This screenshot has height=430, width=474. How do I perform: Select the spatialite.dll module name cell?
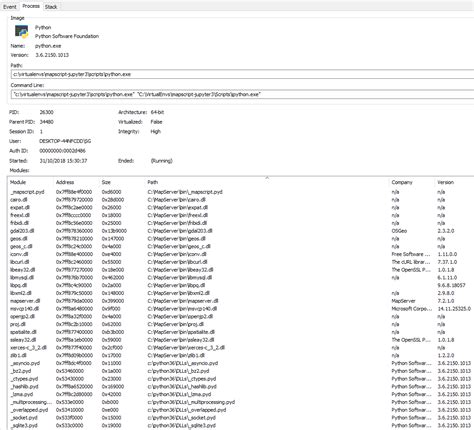click(23, 332)
